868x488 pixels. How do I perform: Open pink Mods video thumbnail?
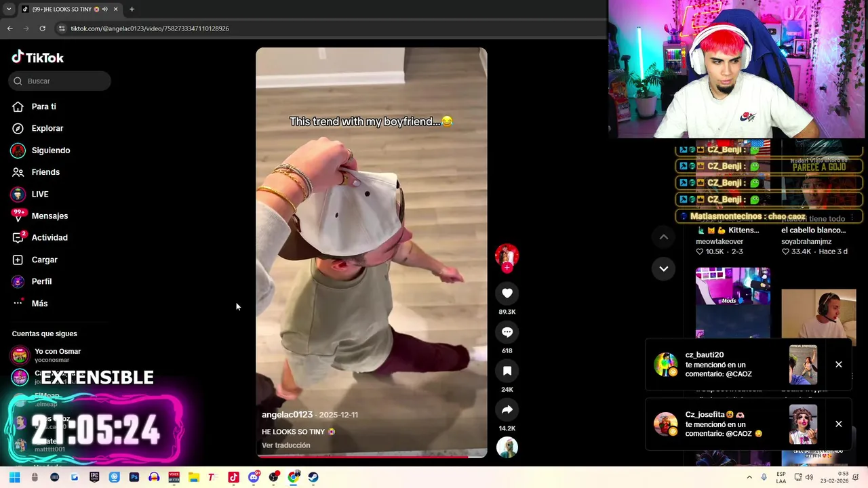732,302
